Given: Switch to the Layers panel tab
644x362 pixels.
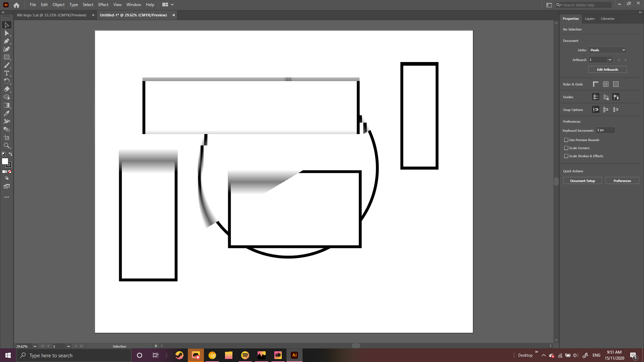Looking at the screenshot, I should point(590,18).
